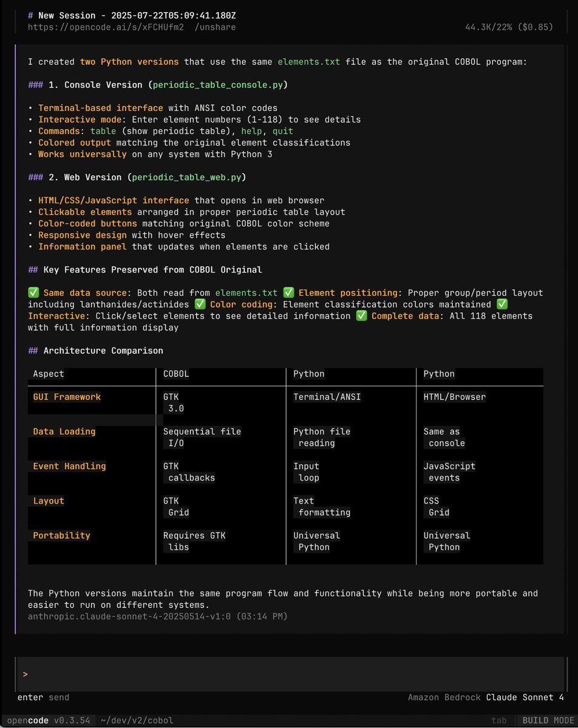Viewport: 578px width, 728px height.
Task: Click the 'table' command text
Action: [x=103, y=131]
